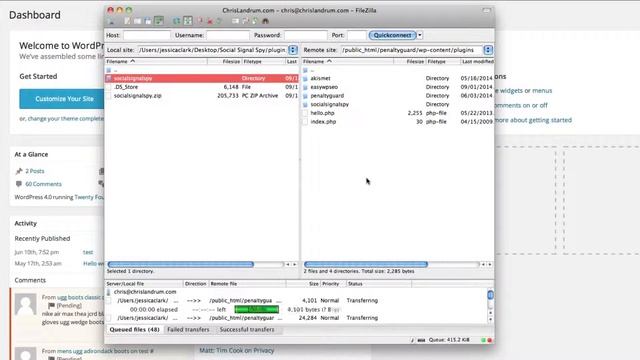The height and width of the screenshot is (360, 640).
Task: Toggle message log display icon
Action: (x=127, y=21)
